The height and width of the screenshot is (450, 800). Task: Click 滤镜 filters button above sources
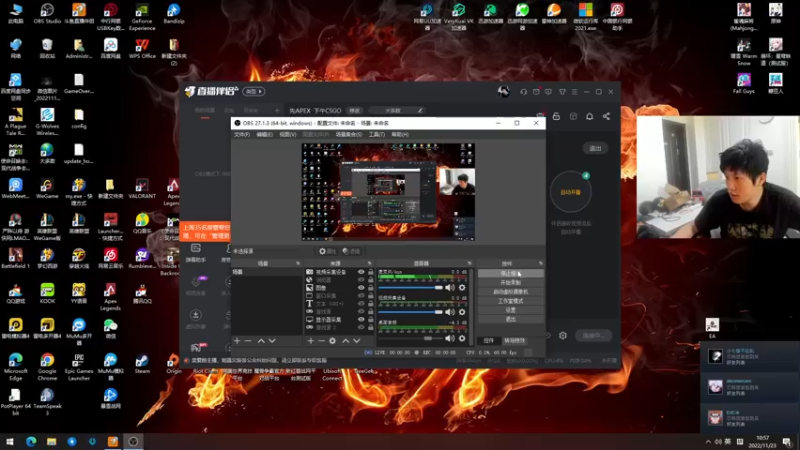(351, 251)
